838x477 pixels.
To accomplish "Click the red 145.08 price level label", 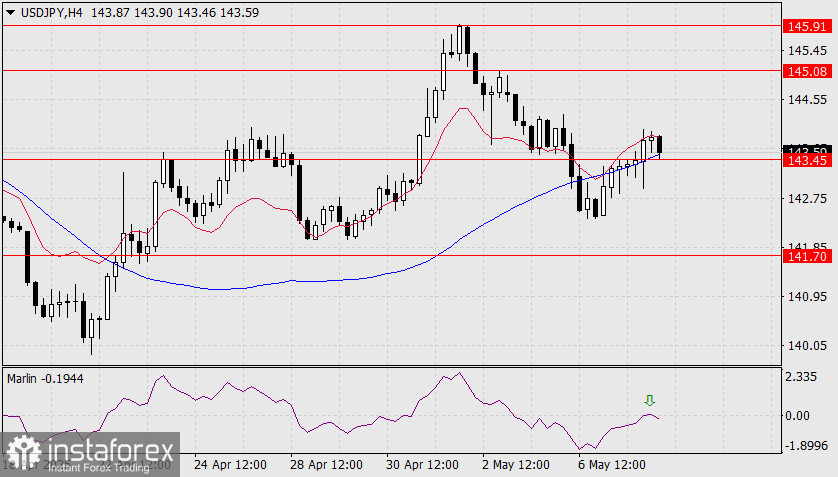I will [807, 71].
